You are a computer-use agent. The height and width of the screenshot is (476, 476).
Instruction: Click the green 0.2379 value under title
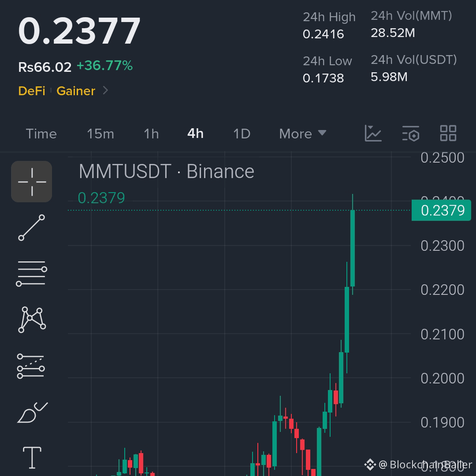click(101, 198)
